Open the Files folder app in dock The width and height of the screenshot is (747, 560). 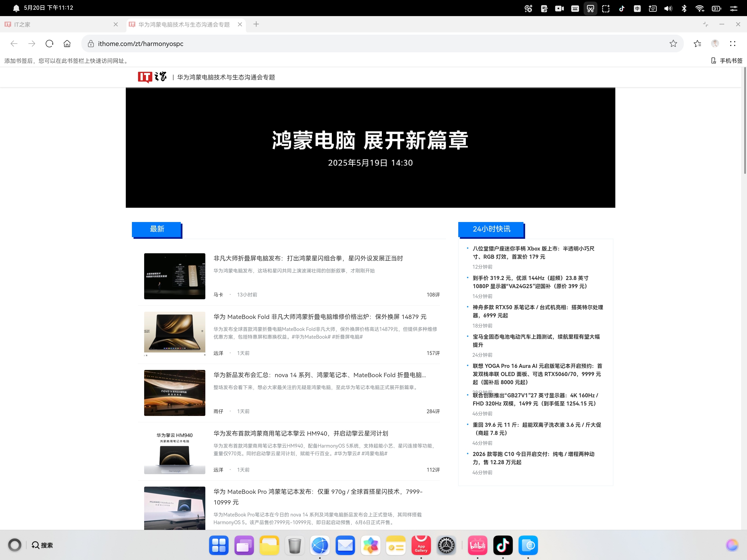coord(269,545)
